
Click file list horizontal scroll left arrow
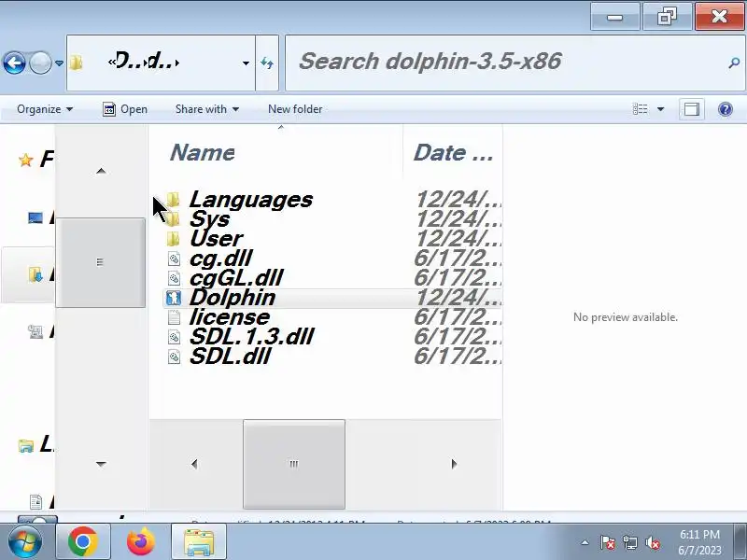[x=194, y=464]
